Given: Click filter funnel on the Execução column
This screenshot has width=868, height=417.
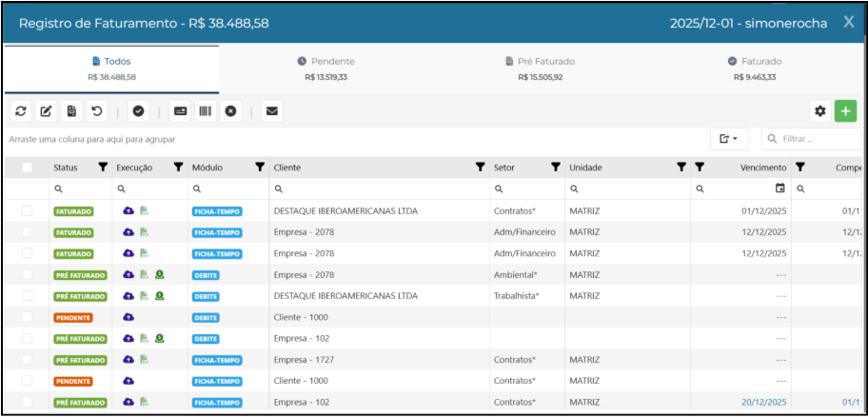Looking at the screenshot, I should click(178, 168).
